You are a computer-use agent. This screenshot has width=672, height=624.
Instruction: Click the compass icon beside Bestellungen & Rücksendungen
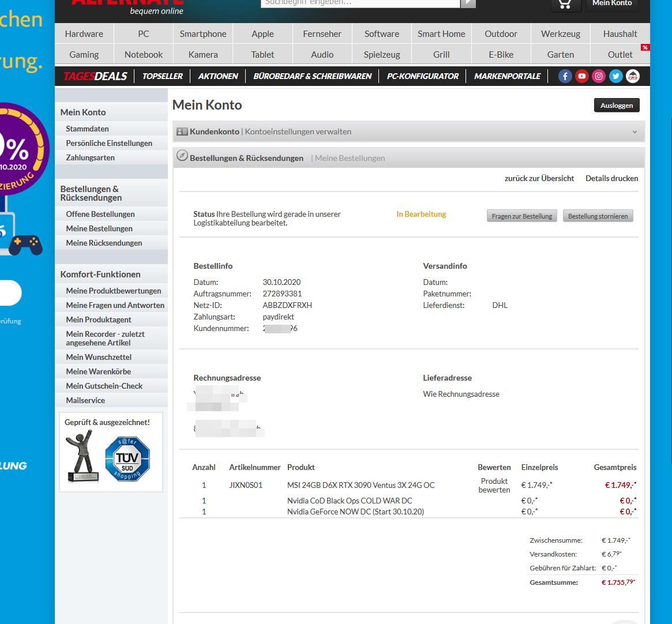pyautogui.click(x=182, y=156)
